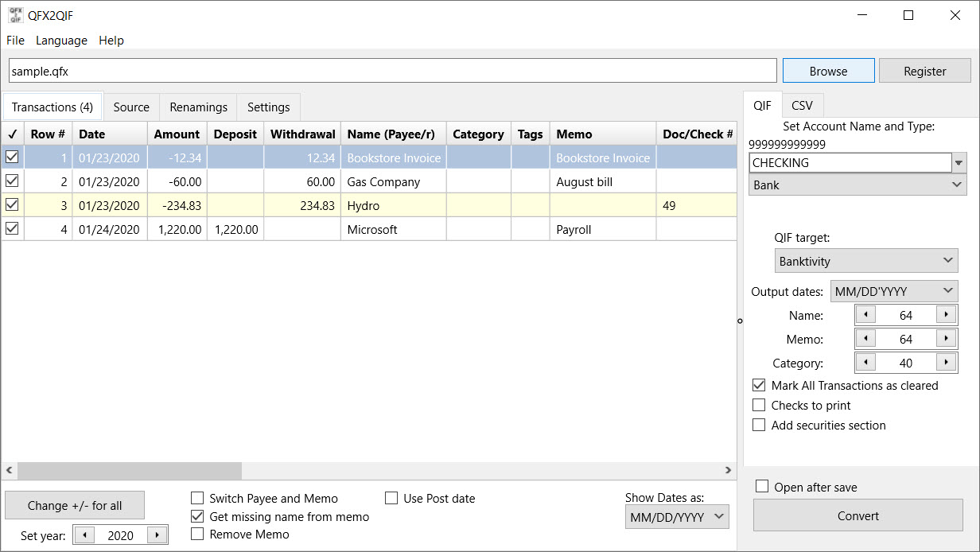Screen dimensions: 980x552
Task: Enable Use Post date option
Action: [x=391, y=498]
